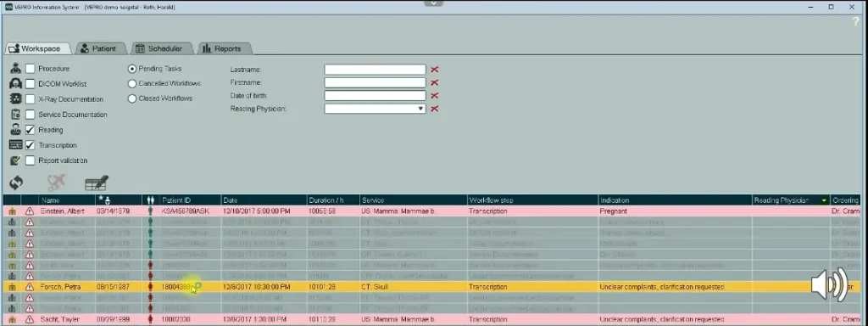The height and width of the screenshot is (326, 868).
Task: Click the Service Documentation clipboard icon
Action: [x=15, y=115]
